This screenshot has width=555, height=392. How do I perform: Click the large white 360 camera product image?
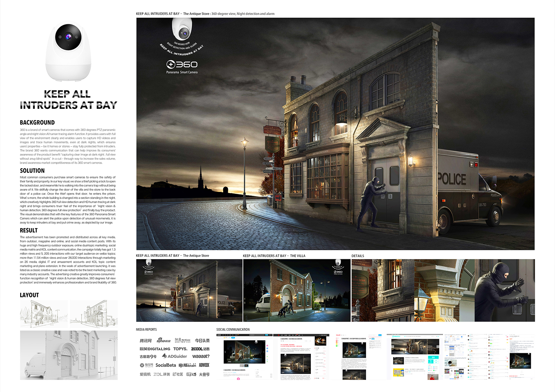click(x=68, y=51)
